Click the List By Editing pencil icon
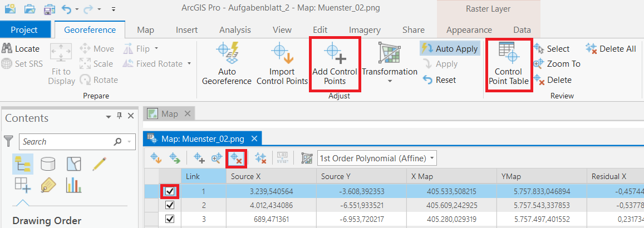Screen dimensions: 644x228 (x=99, y=163)
